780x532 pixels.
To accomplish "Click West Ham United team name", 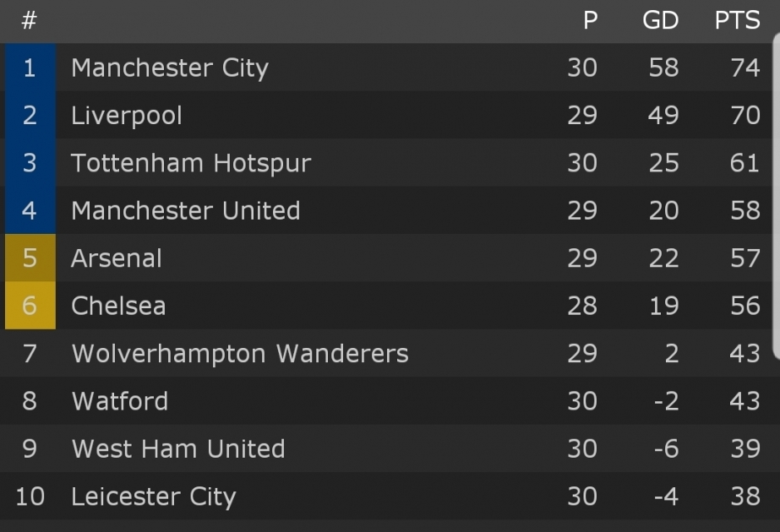I will pyautogui.click(x=178, y=448).
